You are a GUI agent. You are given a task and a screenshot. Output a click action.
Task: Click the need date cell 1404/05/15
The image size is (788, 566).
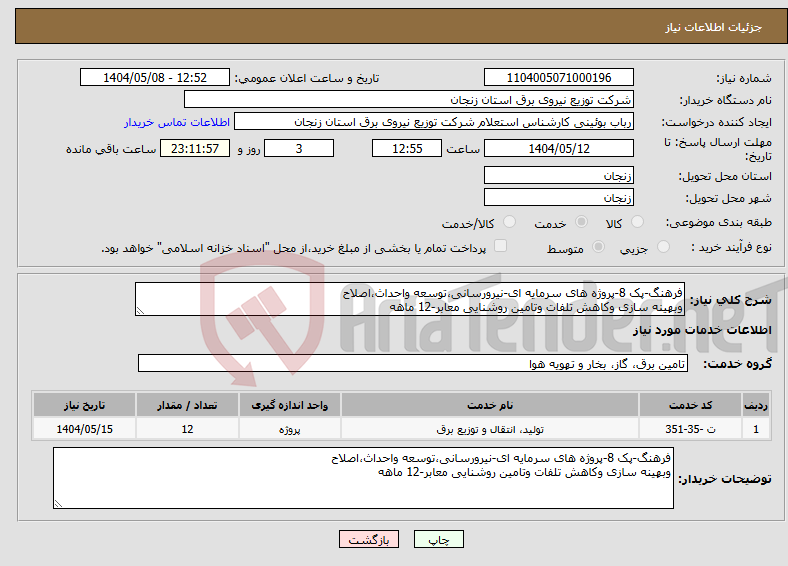coord(84,429)
